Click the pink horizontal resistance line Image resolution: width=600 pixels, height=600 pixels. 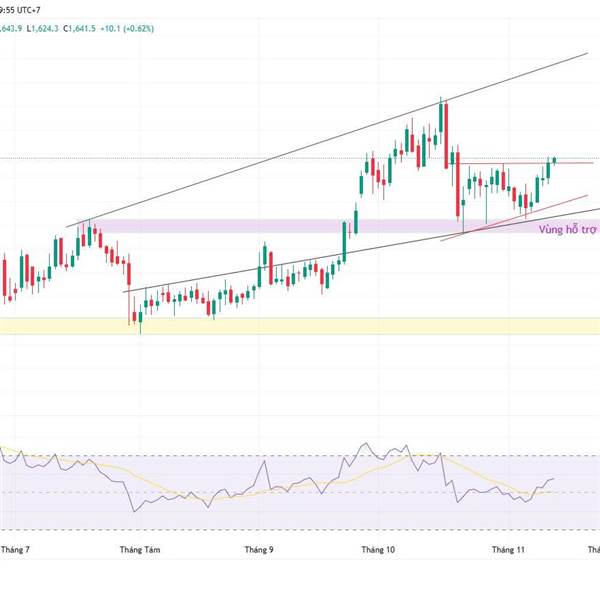tap(526, 163)
